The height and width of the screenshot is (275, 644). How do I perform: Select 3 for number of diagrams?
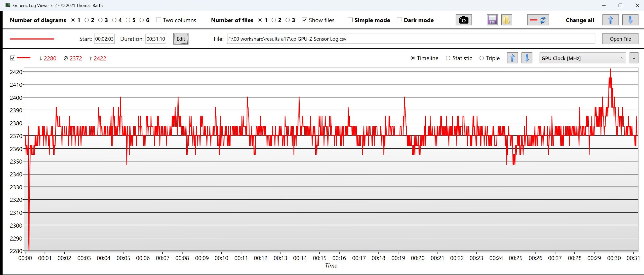[100, 20]
